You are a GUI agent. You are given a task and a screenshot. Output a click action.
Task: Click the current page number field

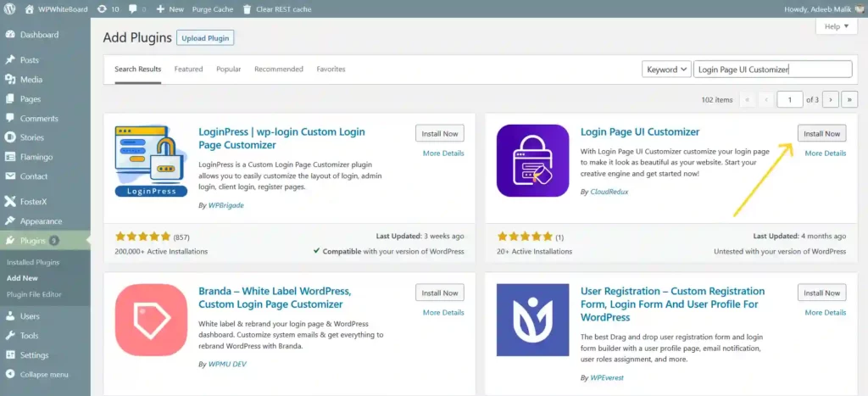tap(790, 100)
